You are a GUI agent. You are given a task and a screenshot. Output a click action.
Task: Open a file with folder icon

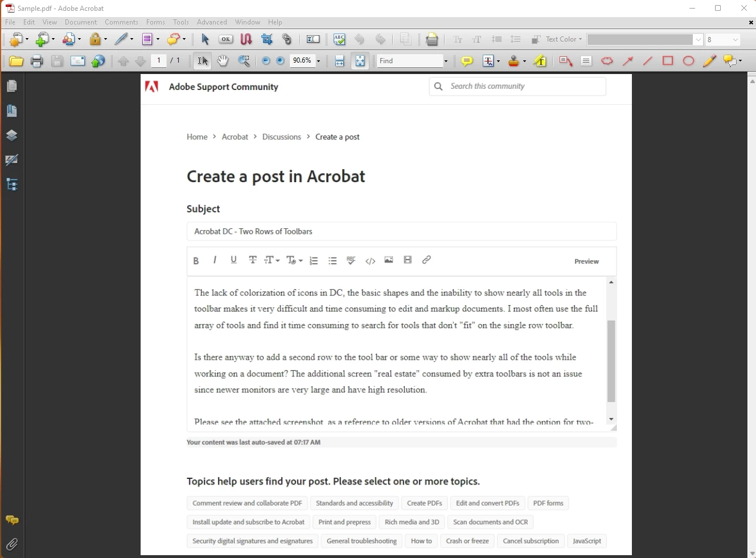pyautogui.click(x=16, y=61)
